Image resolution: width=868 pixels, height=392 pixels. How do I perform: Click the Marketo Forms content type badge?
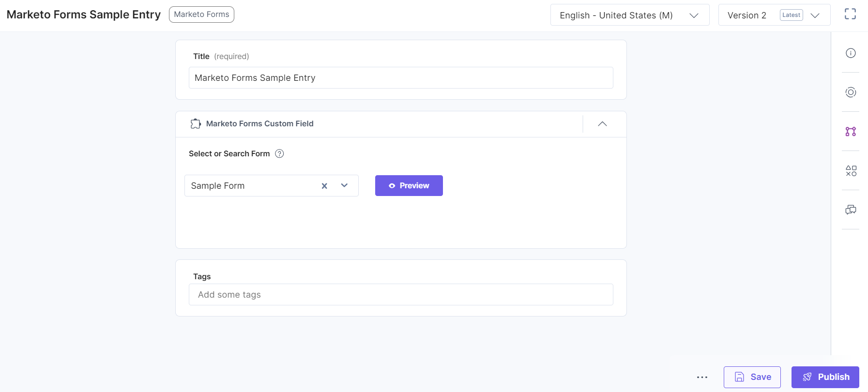click(201, 15)
